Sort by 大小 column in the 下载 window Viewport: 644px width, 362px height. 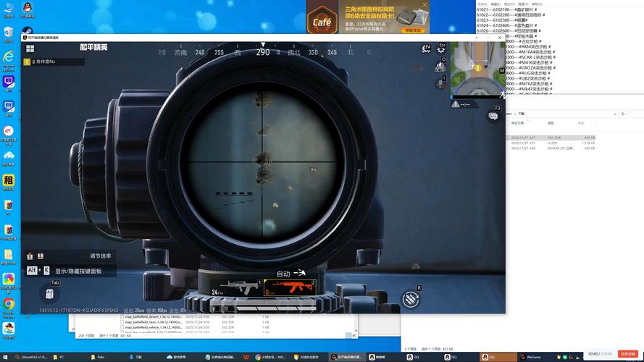coord(581,123)
